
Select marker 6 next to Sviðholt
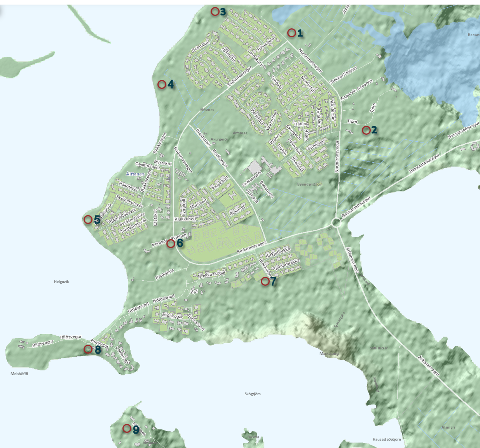click(171, 243)
